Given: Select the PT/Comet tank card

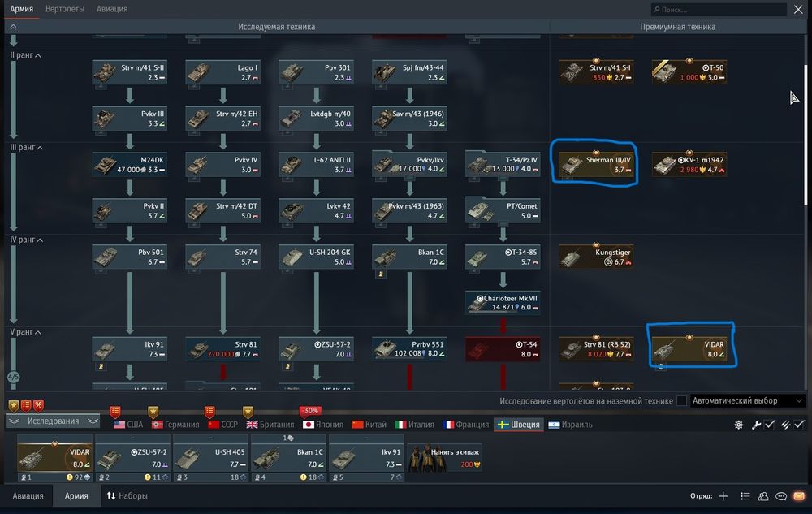Looking at the screenshot, I should pos(503,210).
